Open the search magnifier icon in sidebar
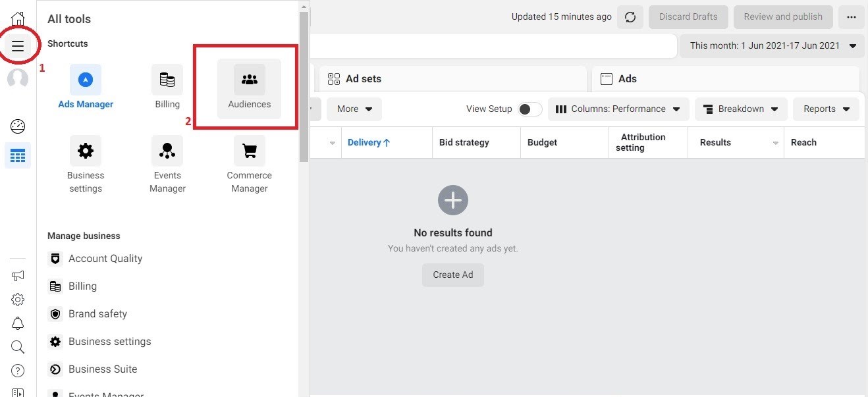 point(18,347)
